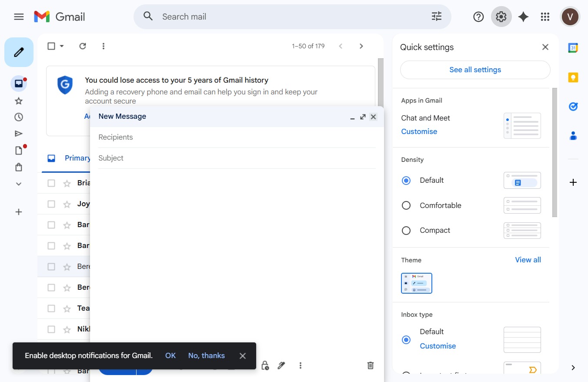
Task: Click the search magnifier icon
Action: (148, 17)
